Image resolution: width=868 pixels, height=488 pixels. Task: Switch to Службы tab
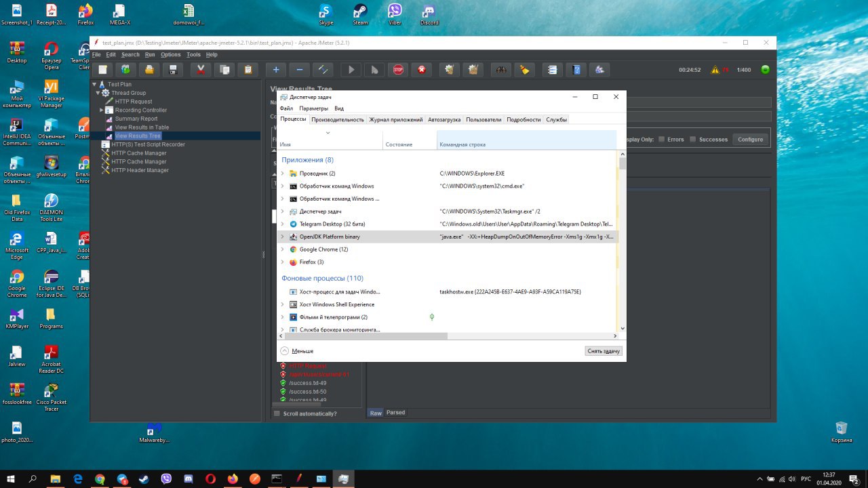pos(556,119)
